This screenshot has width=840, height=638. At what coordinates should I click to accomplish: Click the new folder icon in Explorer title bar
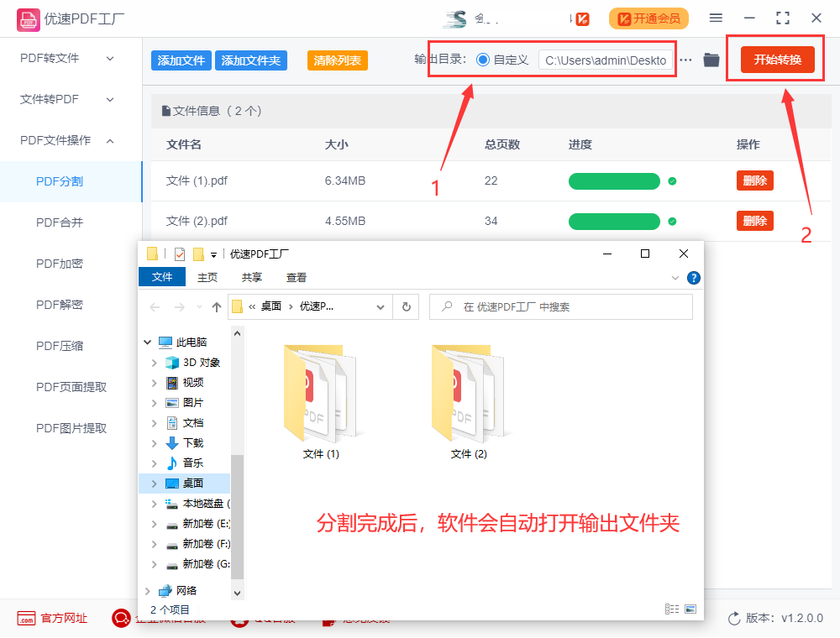[x=198, y=254]
